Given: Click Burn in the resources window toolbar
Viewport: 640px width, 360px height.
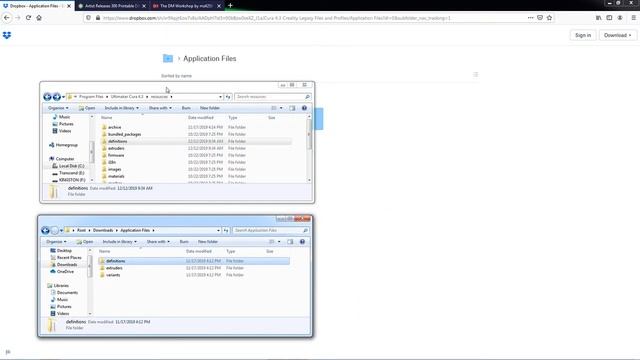Looking at the screenshot, I should tap(186, 108).
